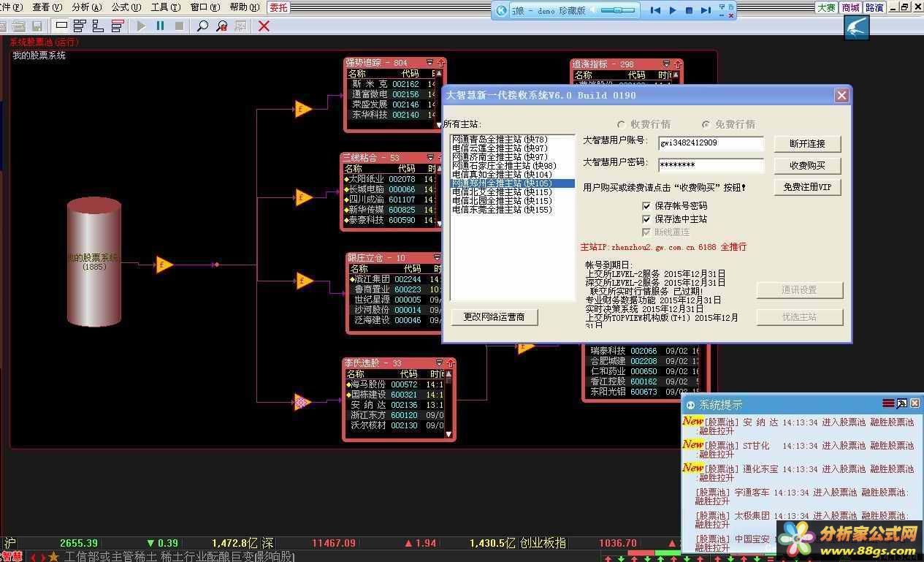The height and width of the screenshot is (562, 924).
Task: Select the second layout toolbar icon
Action: click(80, 26)
